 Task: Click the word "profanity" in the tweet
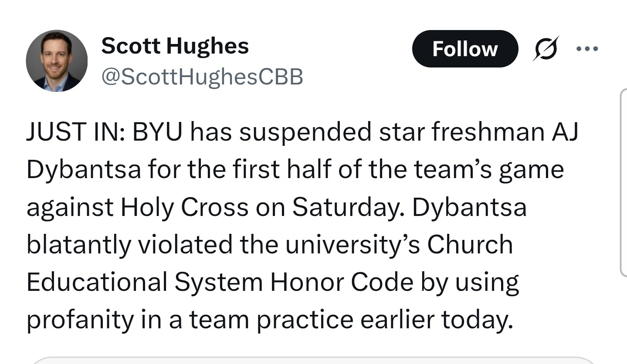point(80,320)
